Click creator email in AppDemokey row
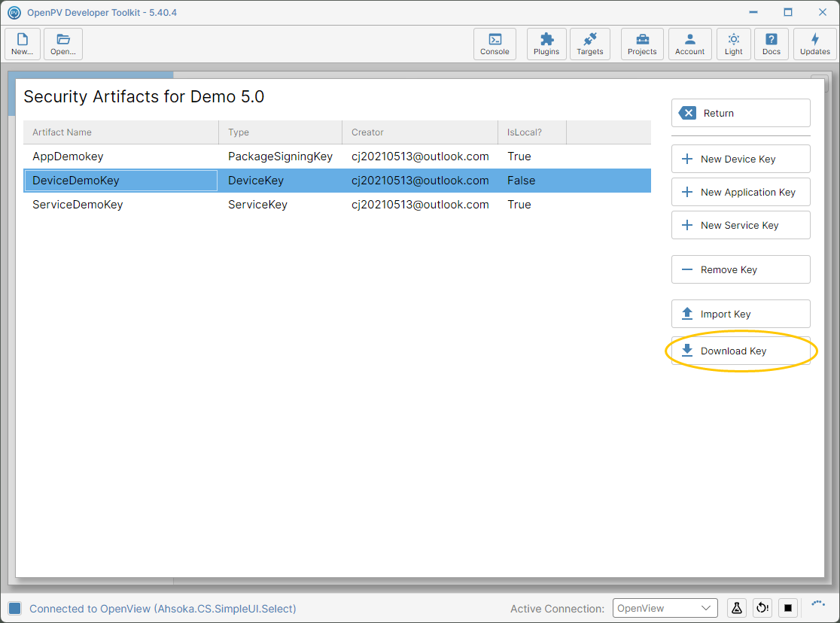Viewport: 840px width, 623px height. [420, 157]
